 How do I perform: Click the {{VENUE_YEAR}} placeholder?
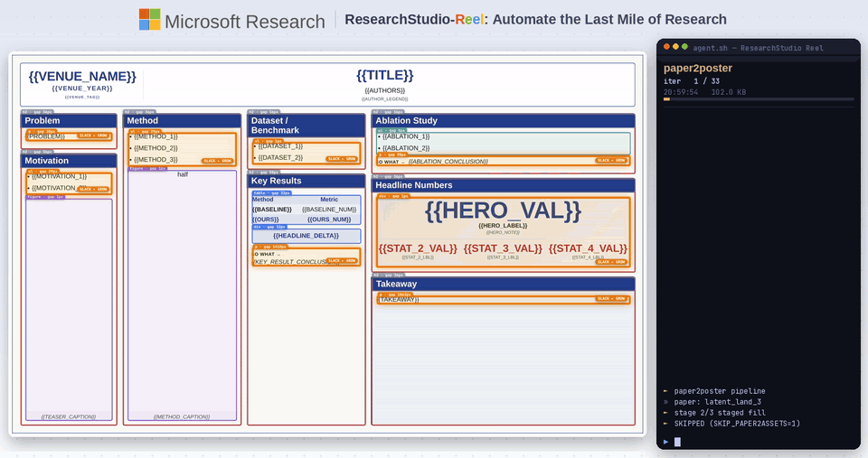(x=82, y=89)
